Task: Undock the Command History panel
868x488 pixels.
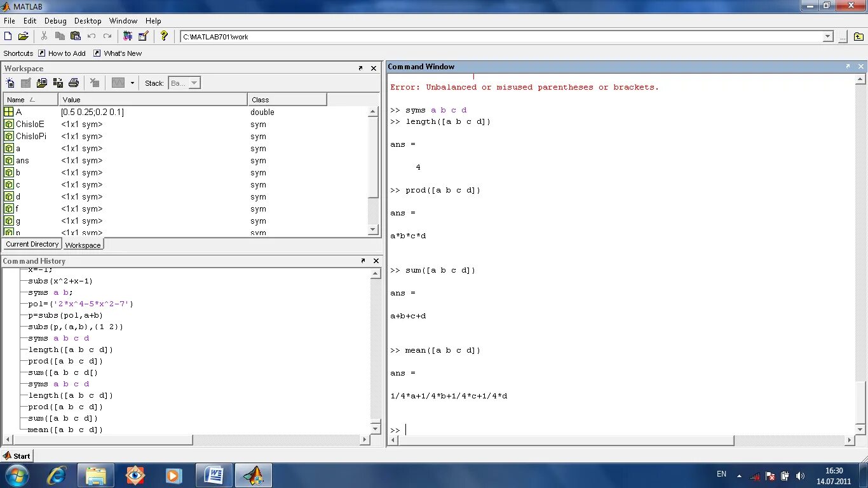Action: (x=363, y=261)
